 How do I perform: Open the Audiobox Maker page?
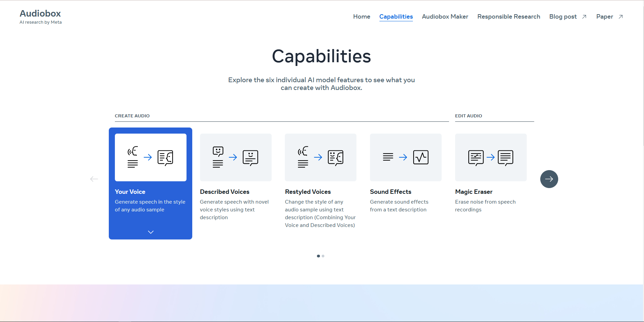click(445, 17)
